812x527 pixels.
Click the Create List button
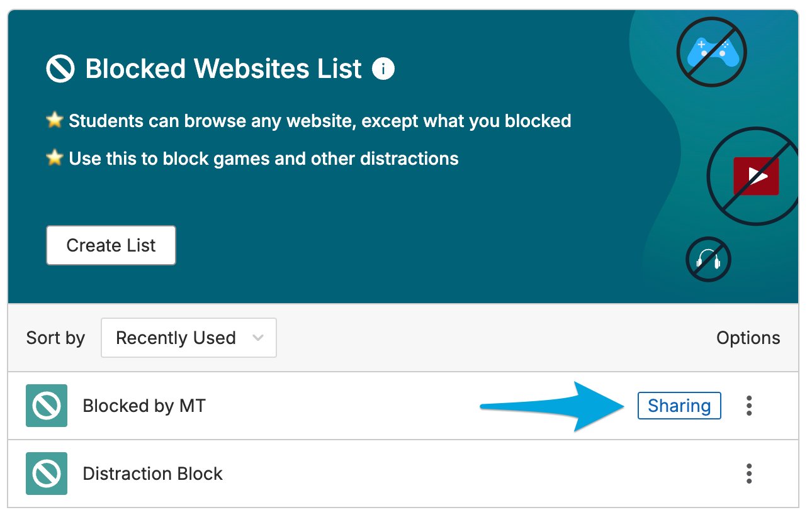pyautogui.click(x=111, y=245)
